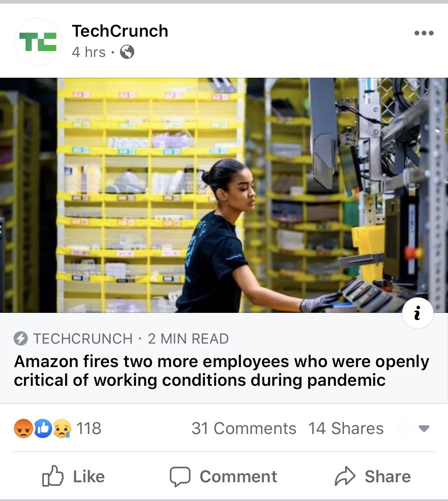Open the warehouse worker article image

coord(224,195)
